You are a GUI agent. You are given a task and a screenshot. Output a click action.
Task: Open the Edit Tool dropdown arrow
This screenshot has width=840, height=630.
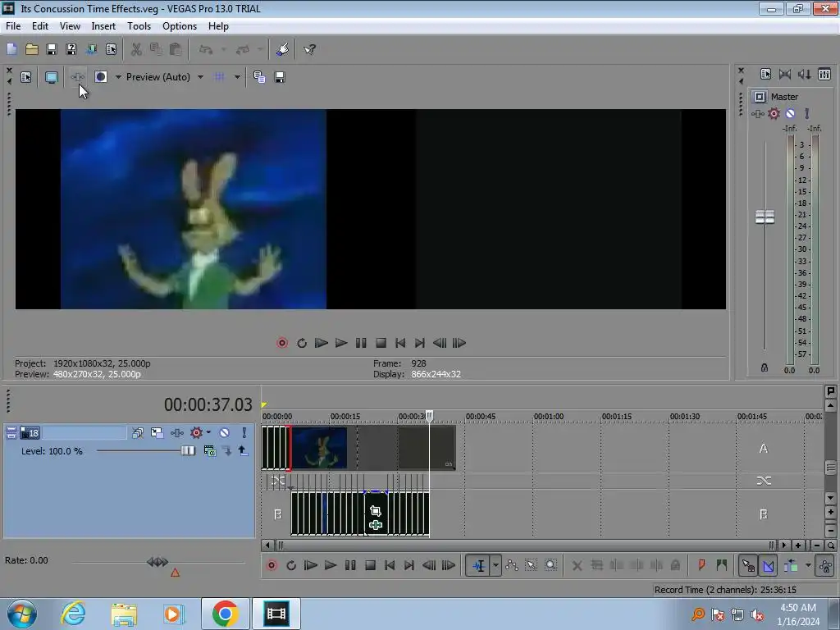(x=495, y=566)
